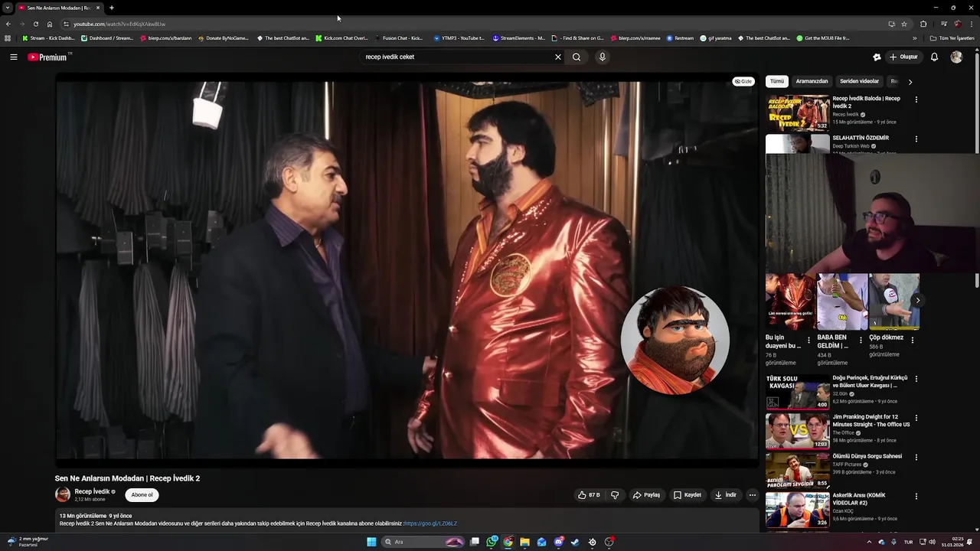
Task: Open the Get the M3U8 File bookmark
Action: (823, 37)
